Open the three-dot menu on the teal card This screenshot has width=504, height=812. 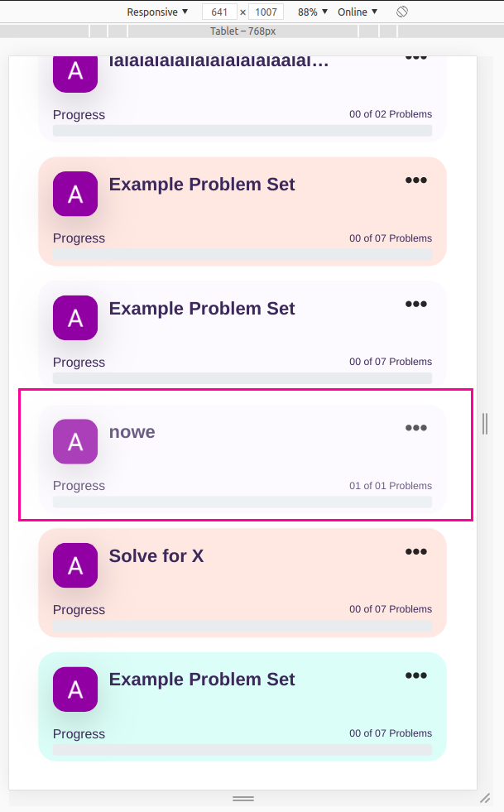tap(415, 675)
